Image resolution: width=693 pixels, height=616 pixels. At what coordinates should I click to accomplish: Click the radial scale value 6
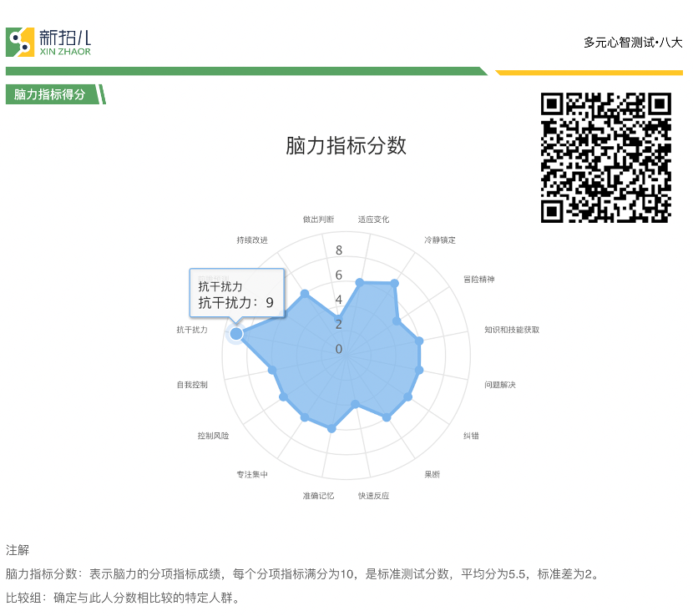click(x=338, y=275)
